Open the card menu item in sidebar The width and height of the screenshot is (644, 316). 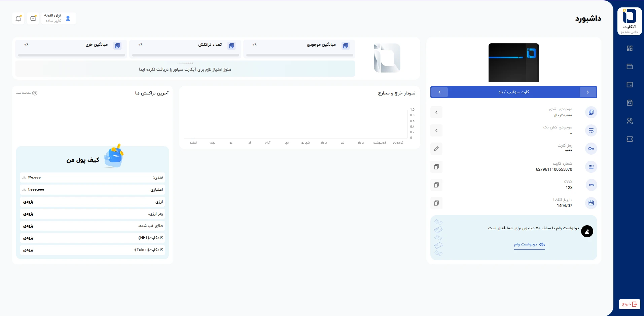(630, 85)
